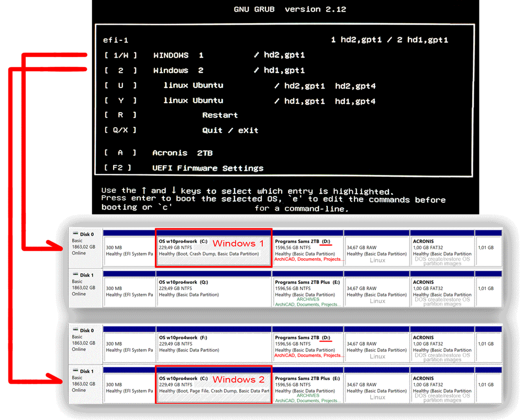Click the efi-1 header text
523x420 pixels.
click(115, 40)
